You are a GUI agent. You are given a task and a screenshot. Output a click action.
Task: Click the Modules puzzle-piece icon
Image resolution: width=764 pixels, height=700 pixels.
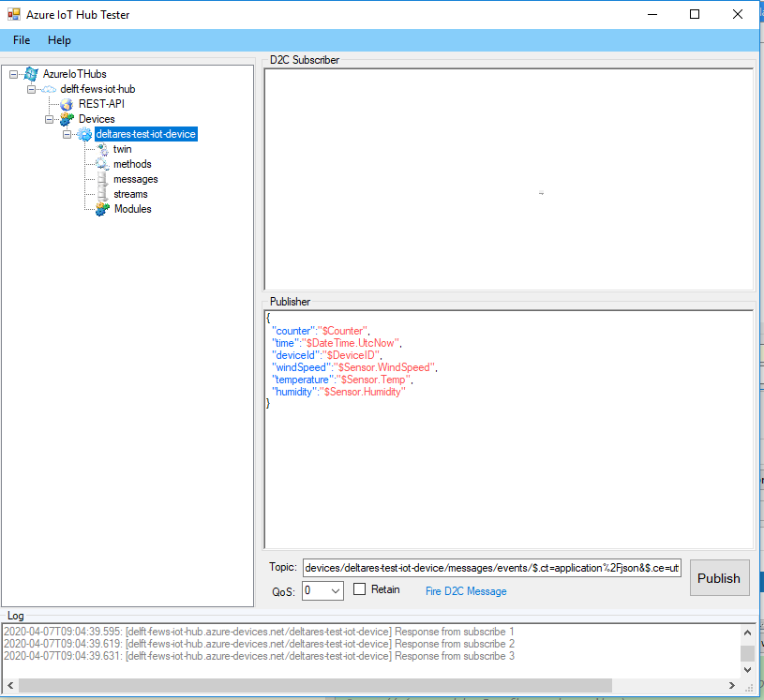click(x=102, y=209)
